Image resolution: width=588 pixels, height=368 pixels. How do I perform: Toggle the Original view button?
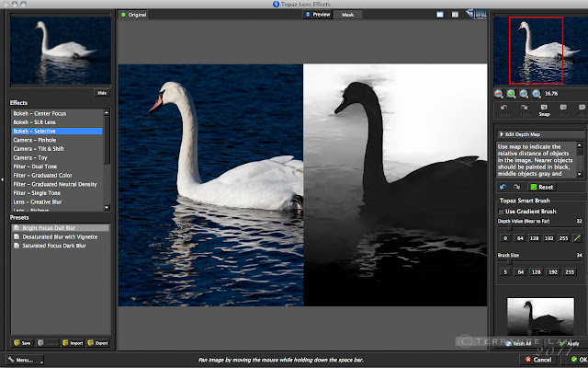[133, 15]
